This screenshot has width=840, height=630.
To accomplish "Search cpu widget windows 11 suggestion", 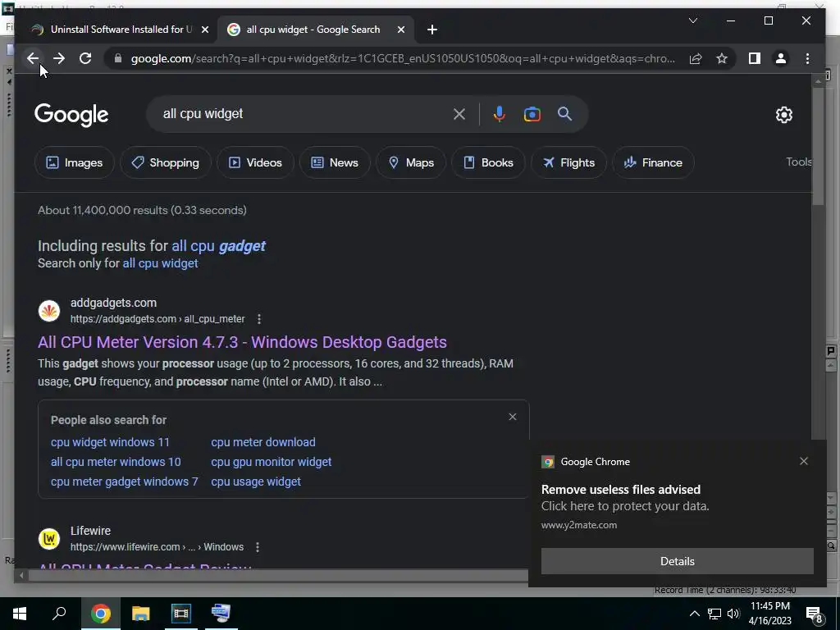I will pyautogui.click(x=110, y=442).
